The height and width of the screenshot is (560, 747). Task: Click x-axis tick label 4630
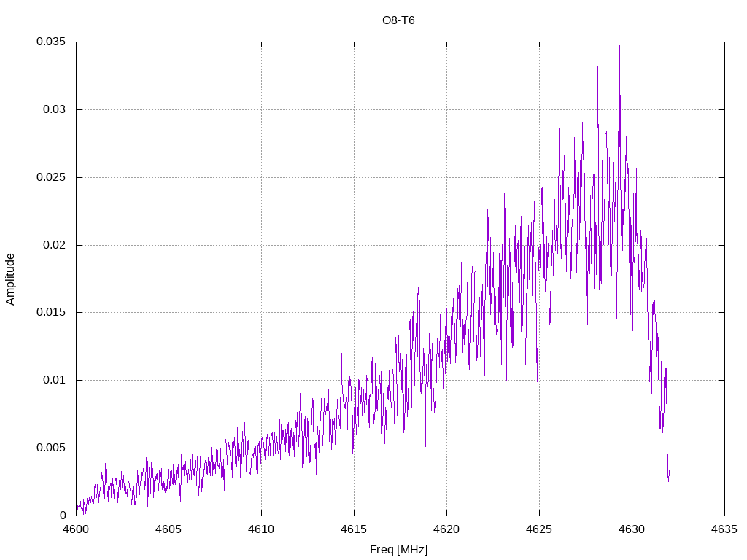pyautogui.click(x=632, y=529)
